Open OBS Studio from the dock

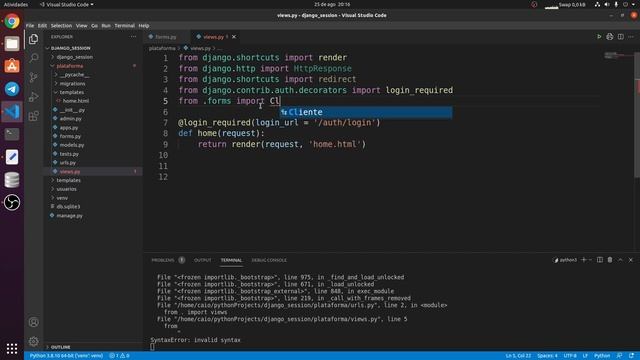[x=12, y=202]
